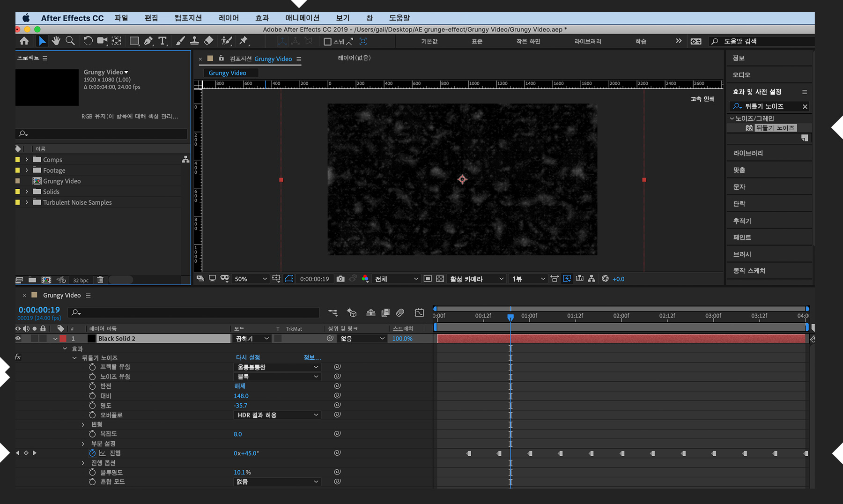Click the Home icon in toolbar
This screenshot has height=504, width=843.
tap(24, 41)
